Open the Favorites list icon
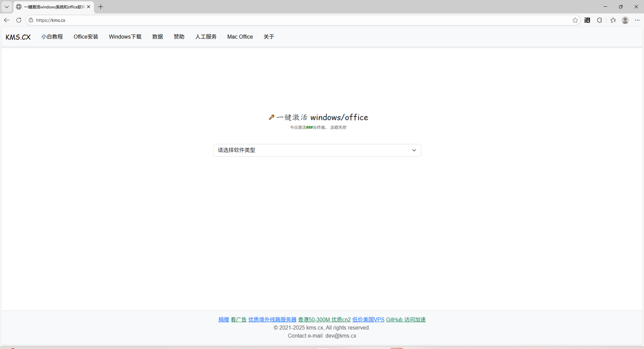 (x=613, y=20)
